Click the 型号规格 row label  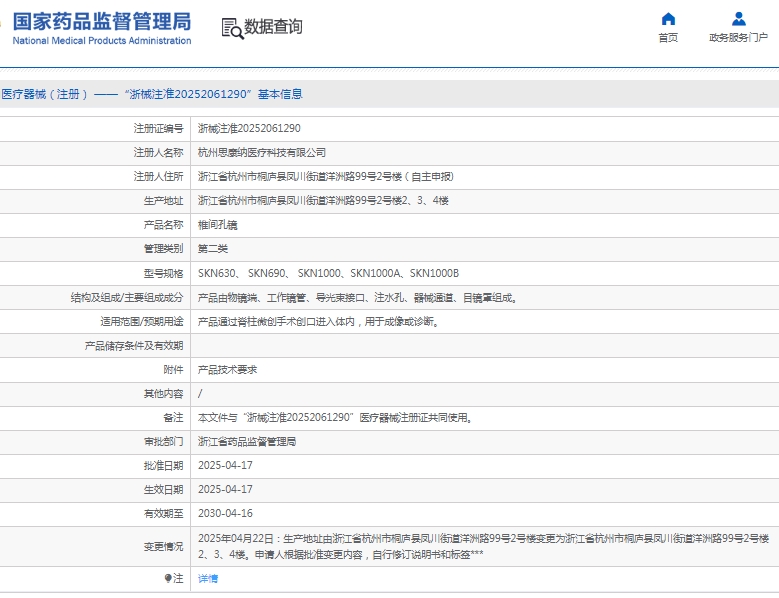(163, 273)
